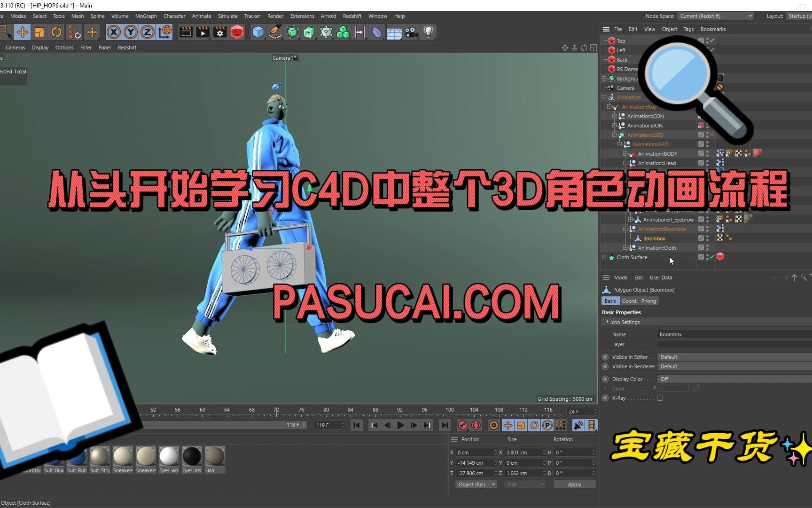
Task: Click the Color swatch field for Boombox
Action: point(674,388)
